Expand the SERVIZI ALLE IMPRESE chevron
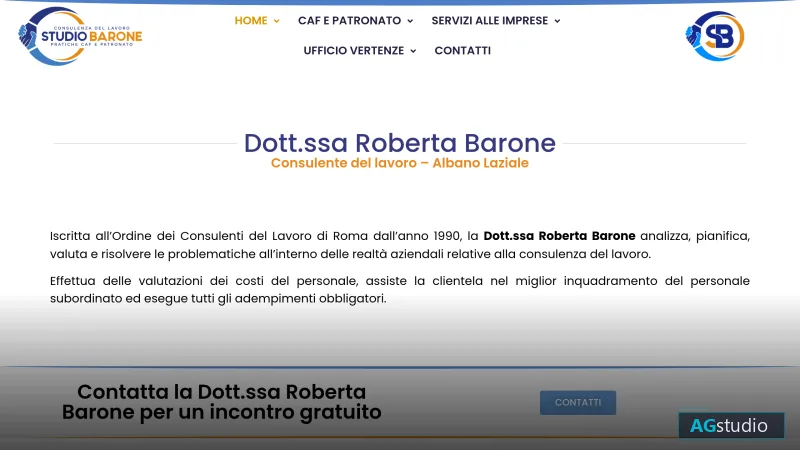Screen dimensions: 800x450 (557, 21)
